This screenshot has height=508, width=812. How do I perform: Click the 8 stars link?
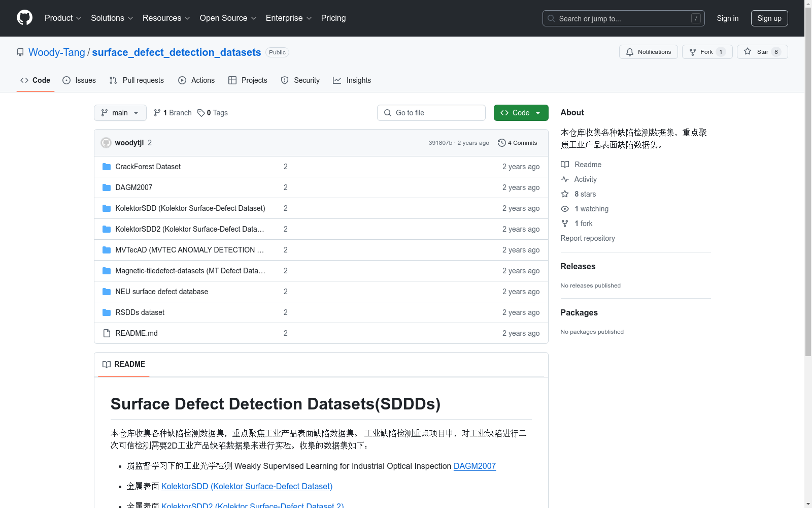tap(579, 194)
